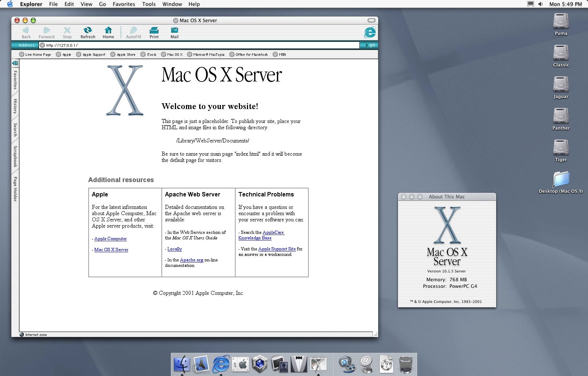
Task: Open the Window menu
Action: [x=172, y=4]
